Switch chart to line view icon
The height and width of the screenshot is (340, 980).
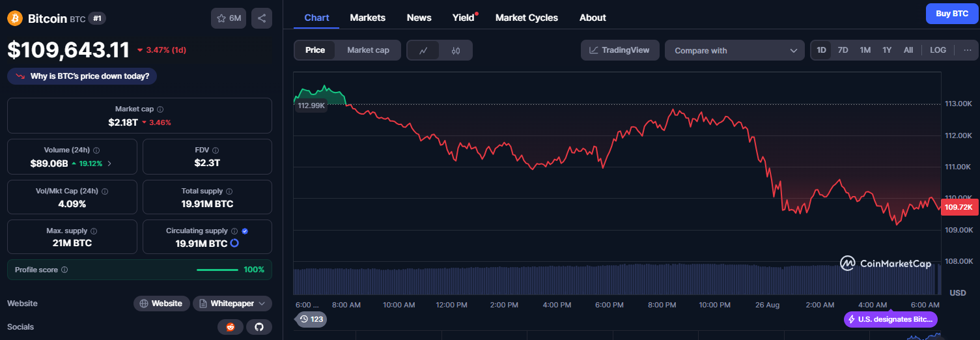[x=423, y=50]
